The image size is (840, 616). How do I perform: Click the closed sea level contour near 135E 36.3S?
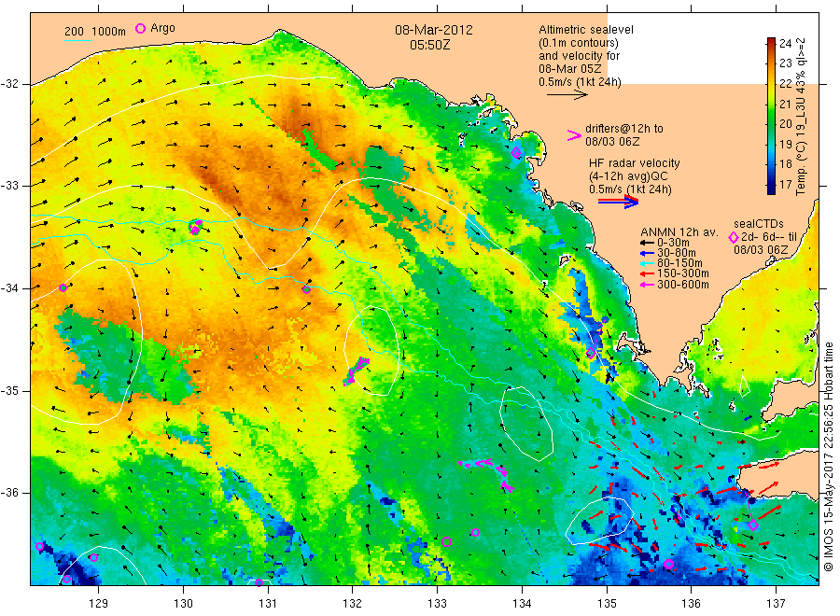coord(600,521)
